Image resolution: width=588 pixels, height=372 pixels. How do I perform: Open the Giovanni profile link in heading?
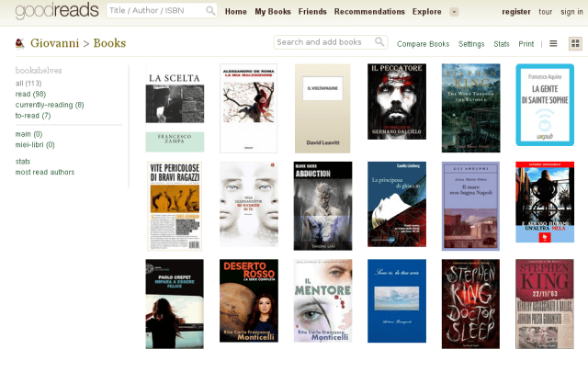coord(55,43)
